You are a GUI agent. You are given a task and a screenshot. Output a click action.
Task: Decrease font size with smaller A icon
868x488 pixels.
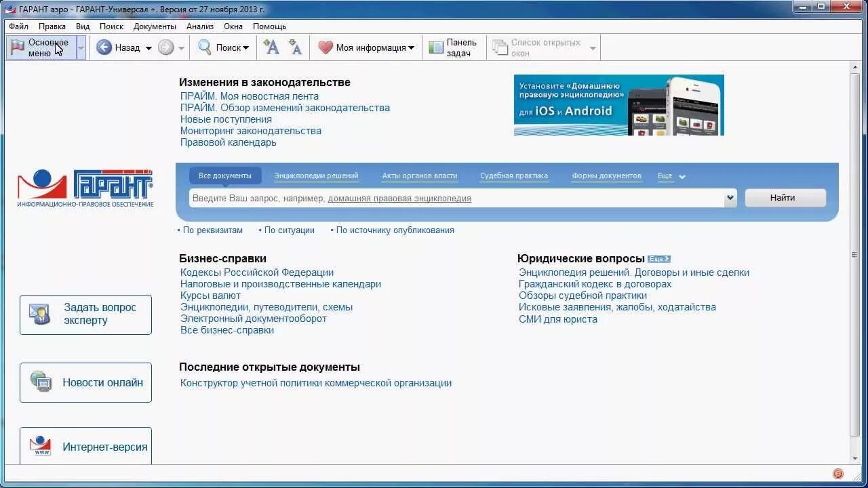(x=295, y=47)
